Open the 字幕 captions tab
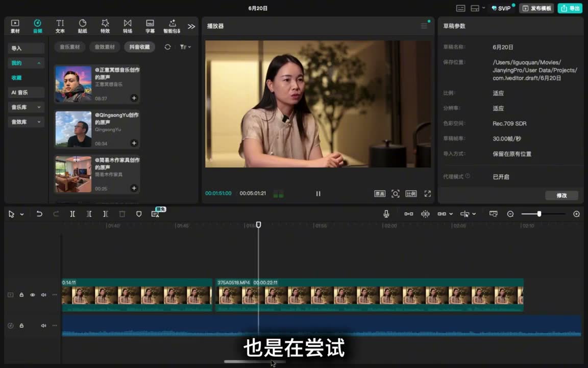Viewport: 588px width, 368px height. (150, 26)
